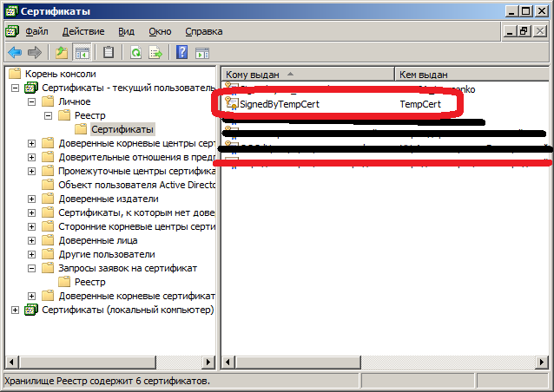Expand Промежуточные центры сертификации node
This screenshot has height=392, width=554.
[x=31, y=171]
